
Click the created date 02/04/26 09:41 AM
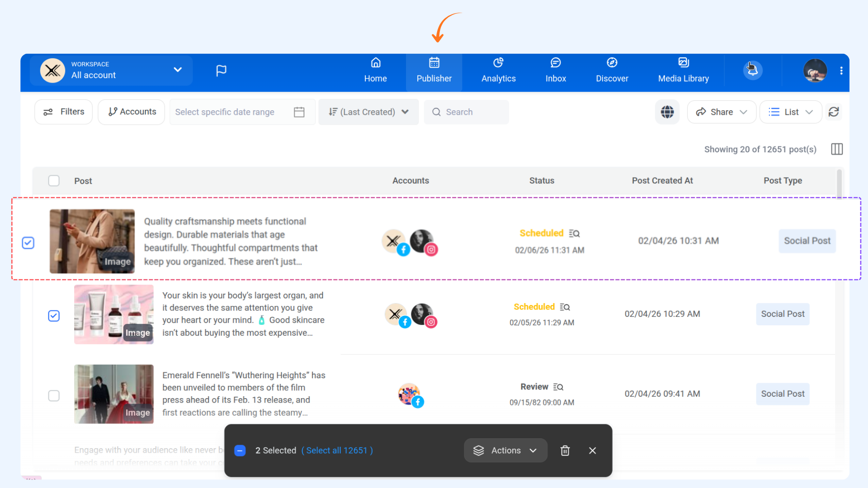click(x=662, y=394)
